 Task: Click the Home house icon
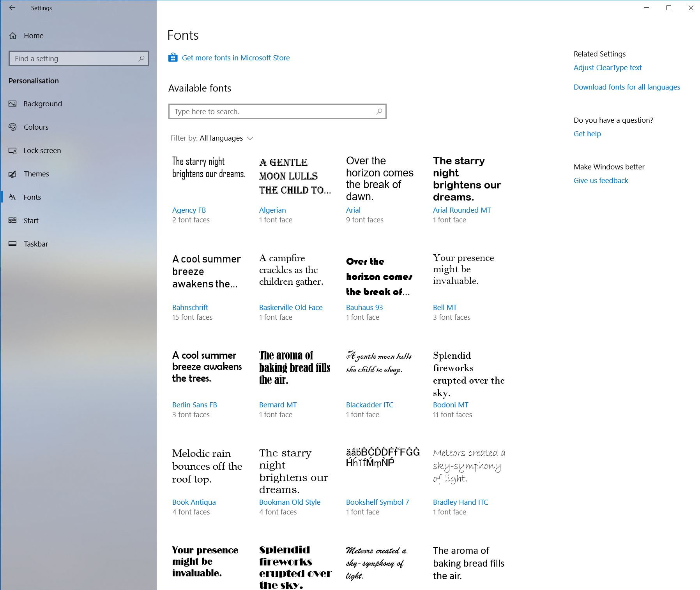click(13, 36)
